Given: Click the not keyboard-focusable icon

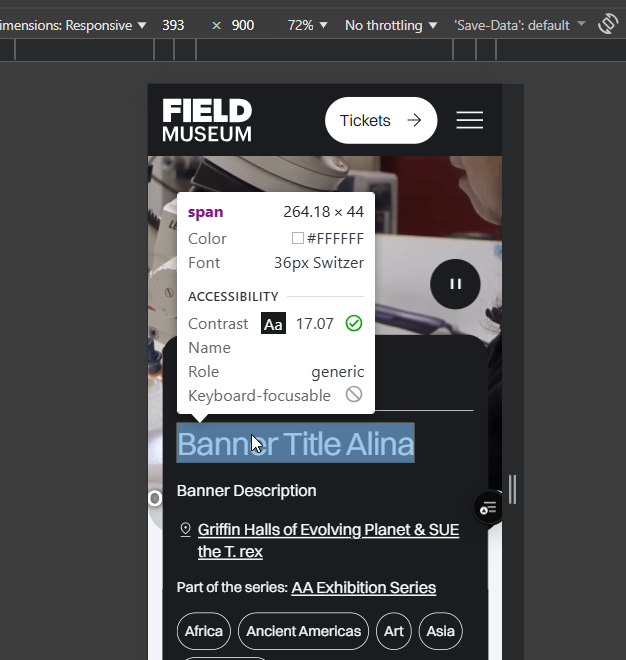Looking at the screenshot, I should coord(354,395).
